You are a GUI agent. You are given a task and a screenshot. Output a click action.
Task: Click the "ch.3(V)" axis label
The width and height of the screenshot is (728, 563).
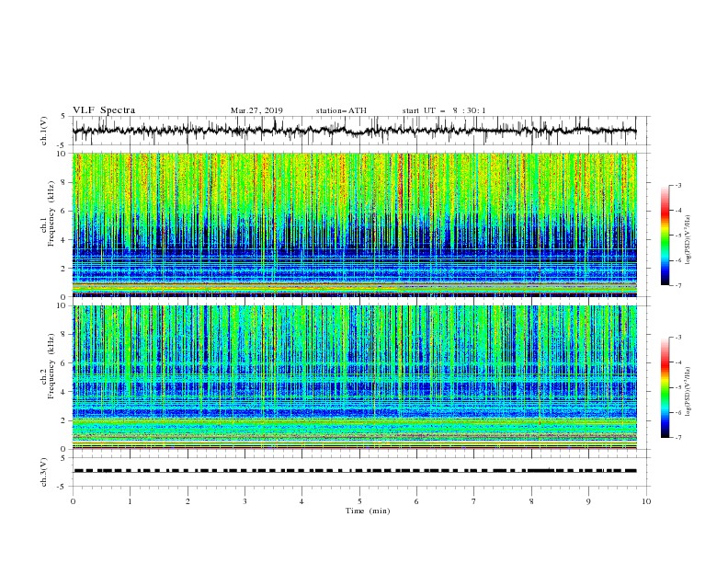44,472
